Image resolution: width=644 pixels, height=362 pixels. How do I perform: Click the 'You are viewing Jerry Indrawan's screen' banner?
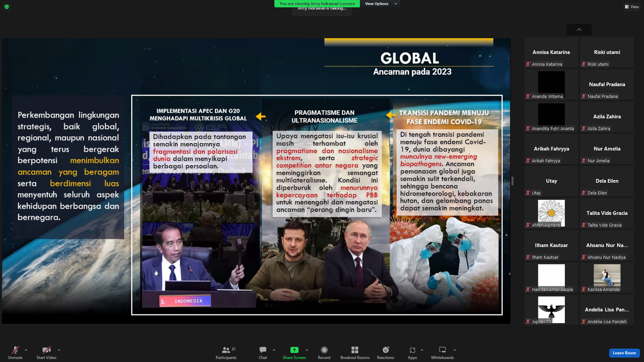[317, 4]
